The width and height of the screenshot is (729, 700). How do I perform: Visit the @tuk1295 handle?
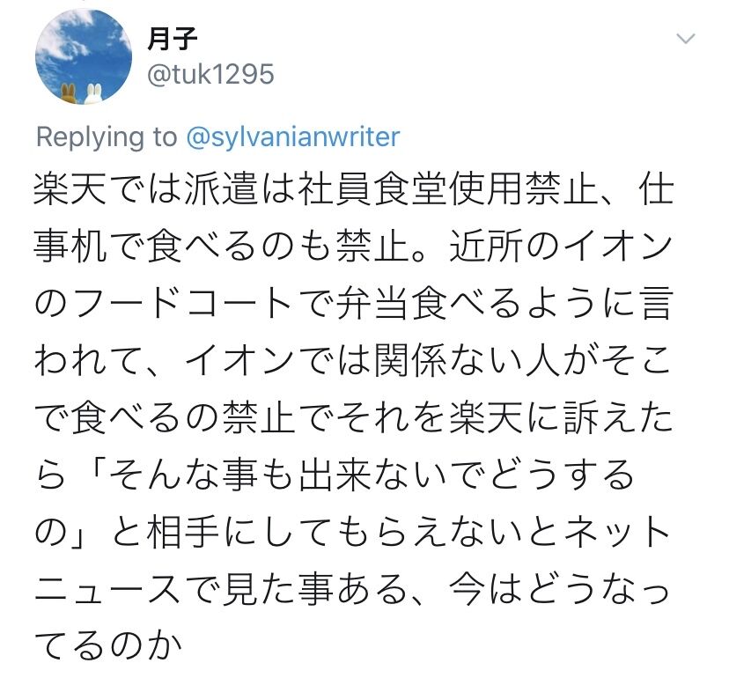(x=210, y=74)
